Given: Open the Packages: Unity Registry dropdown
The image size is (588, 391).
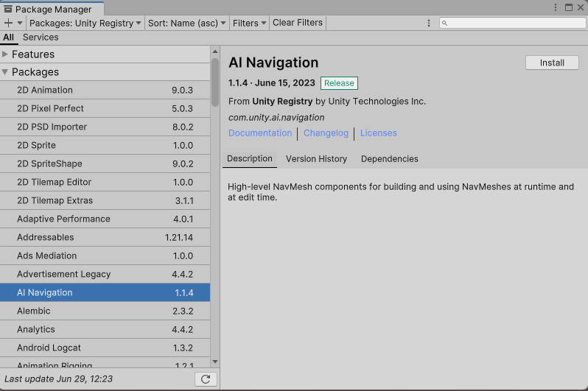Looking at the screenshot, I should (x=85, y=23).
